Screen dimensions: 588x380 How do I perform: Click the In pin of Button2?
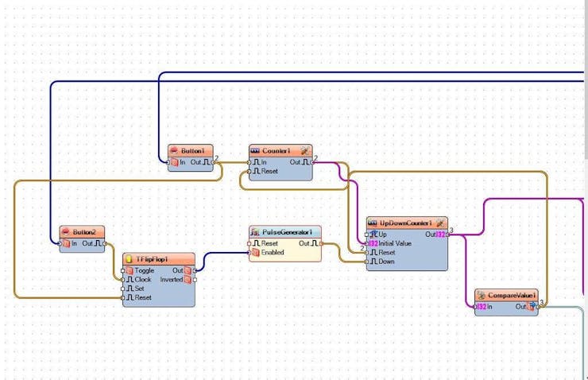click(x=60, y=243)
